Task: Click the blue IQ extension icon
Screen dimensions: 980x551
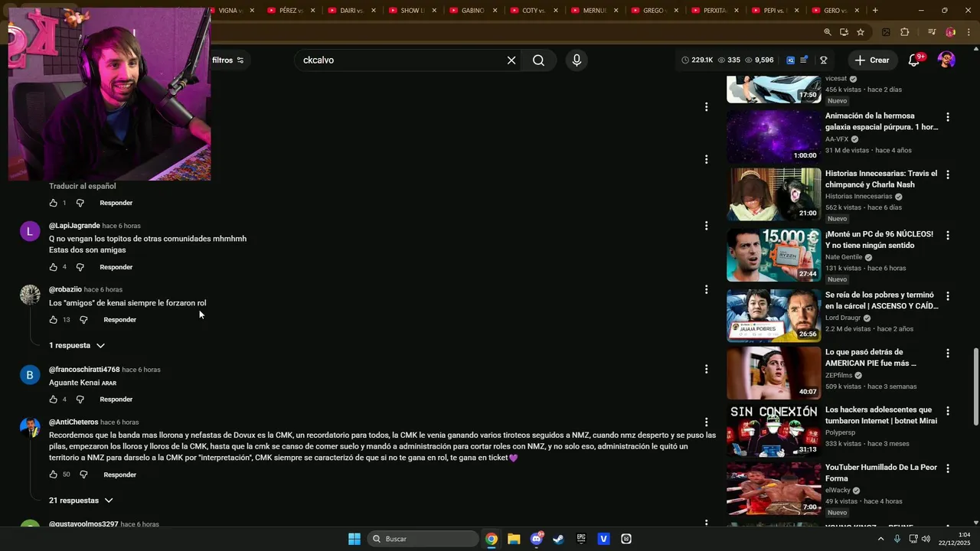Action: pyautogui.click(x=790, y=60)
